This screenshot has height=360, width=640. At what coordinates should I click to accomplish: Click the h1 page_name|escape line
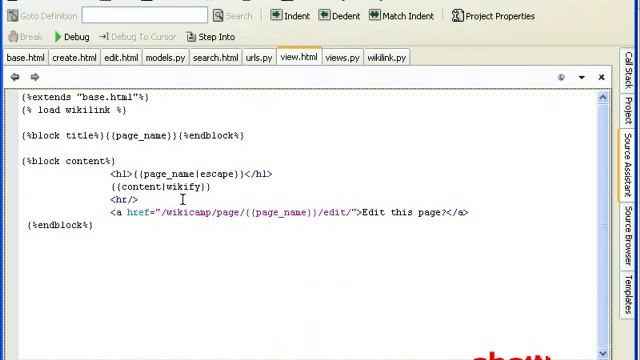coord(191,174)
